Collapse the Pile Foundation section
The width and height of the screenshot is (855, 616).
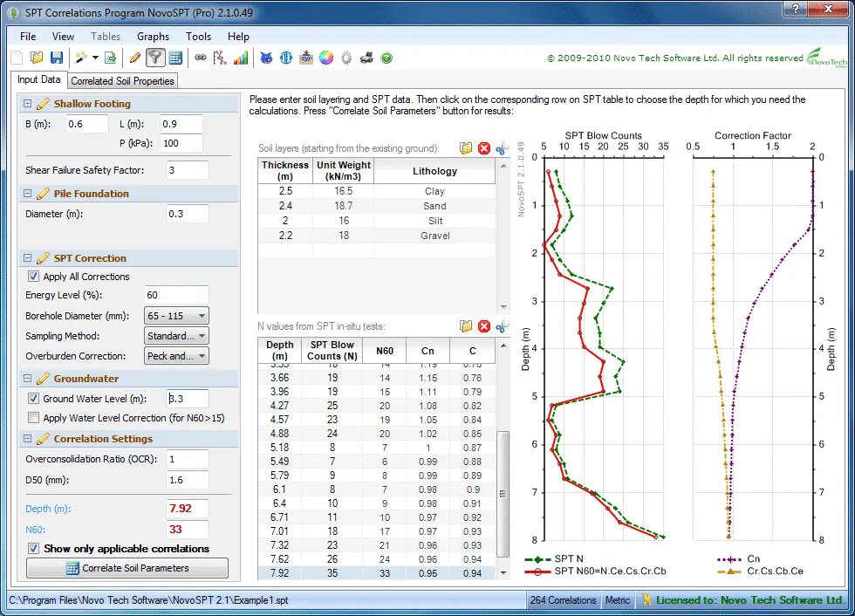[27, 194]
